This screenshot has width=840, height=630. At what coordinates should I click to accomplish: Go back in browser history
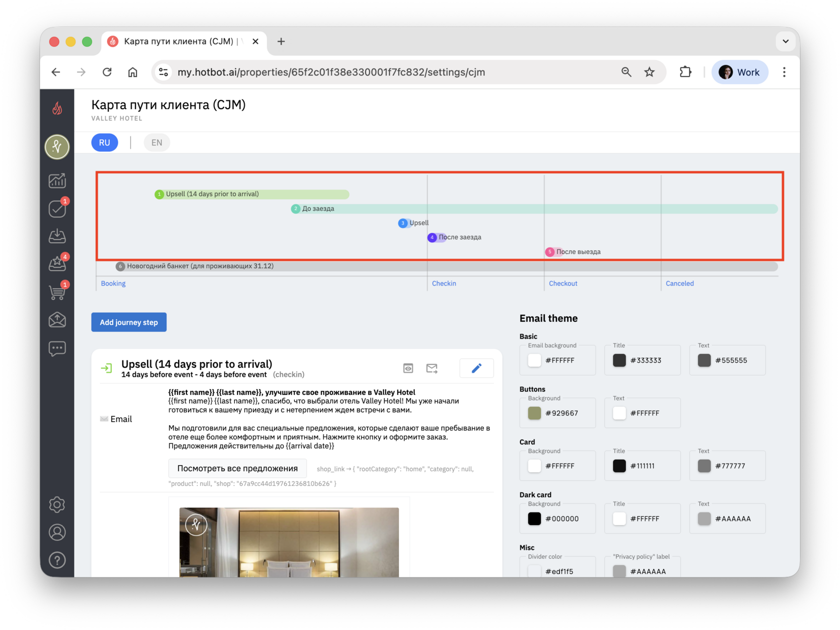pos(56,72)
